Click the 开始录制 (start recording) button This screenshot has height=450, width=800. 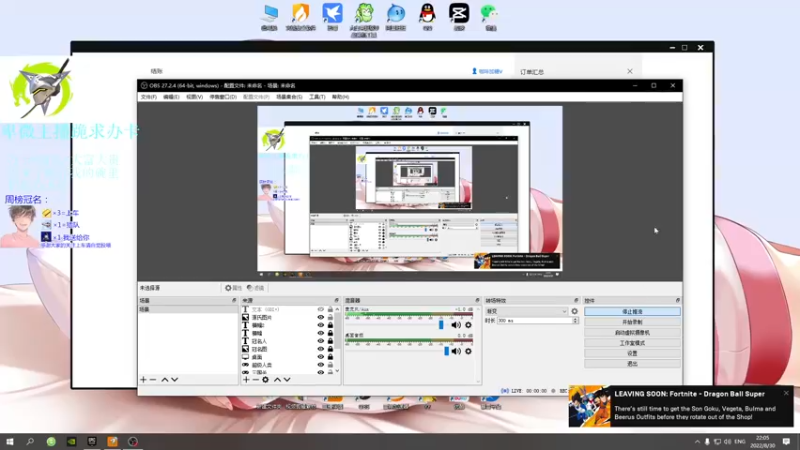(632, 322)
